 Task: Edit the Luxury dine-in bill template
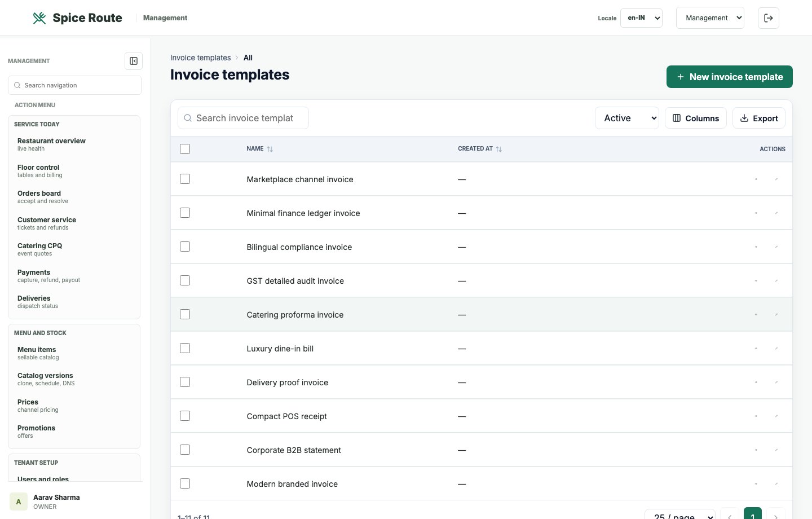(776, 349)
